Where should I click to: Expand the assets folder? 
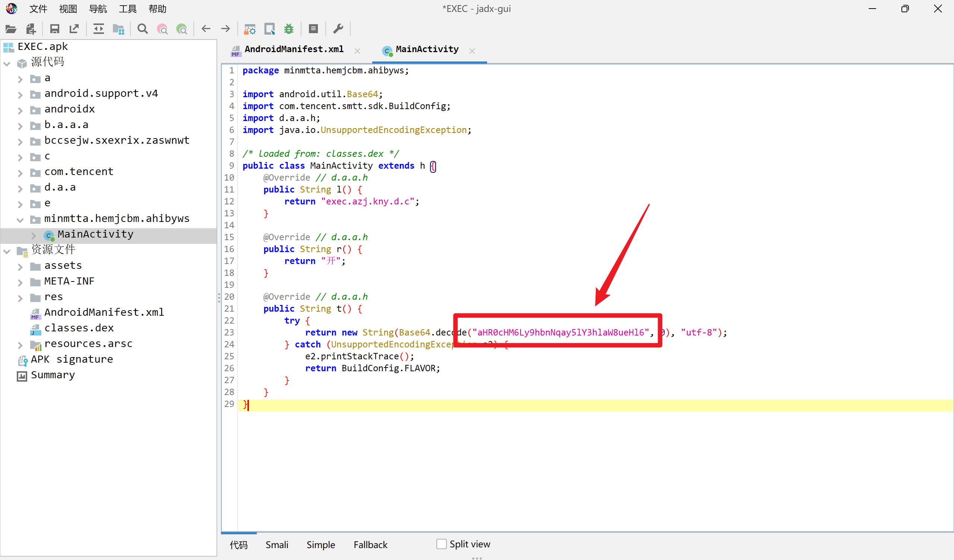coord(20,267)
